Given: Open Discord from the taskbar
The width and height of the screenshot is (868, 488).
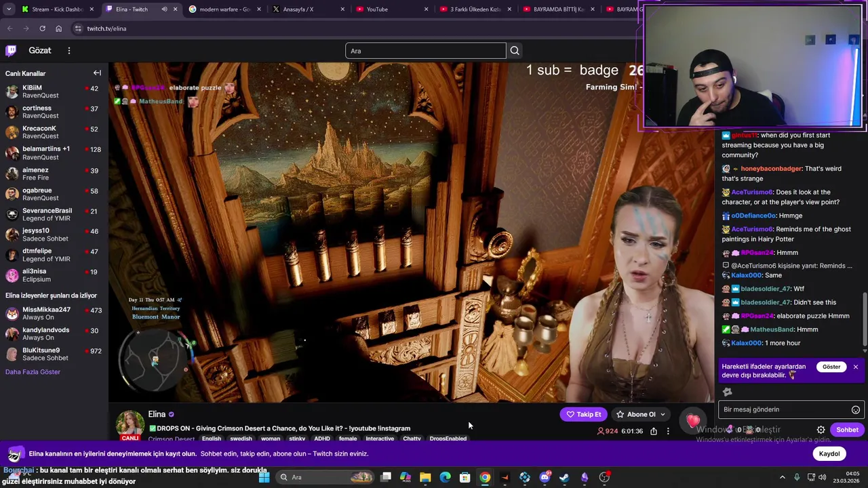Looking at the screenshot, I should (x=545, y=477).
